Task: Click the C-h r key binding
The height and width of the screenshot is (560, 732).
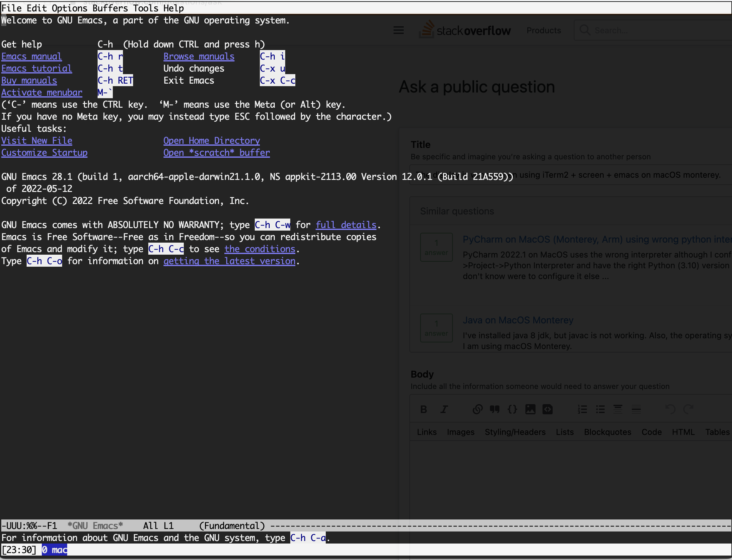Action: point(110,56)
